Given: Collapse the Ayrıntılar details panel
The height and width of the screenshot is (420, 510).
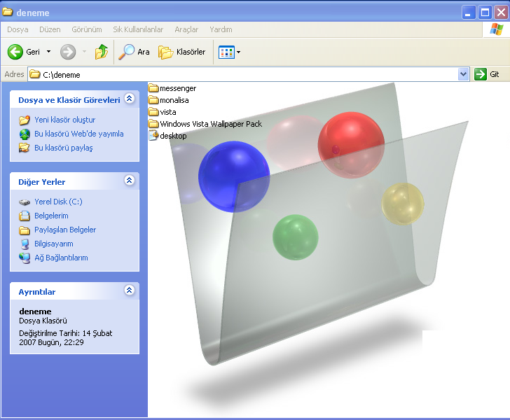Looking at the screenshot, I should tap(129, 290).
